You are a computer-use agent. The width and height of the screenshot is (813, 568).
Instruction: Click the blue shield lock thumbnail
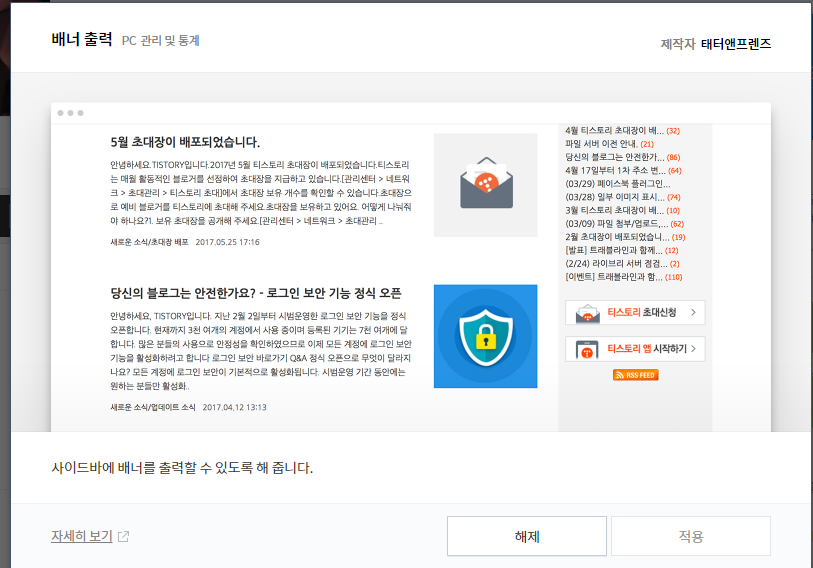[x=485, y=336]
